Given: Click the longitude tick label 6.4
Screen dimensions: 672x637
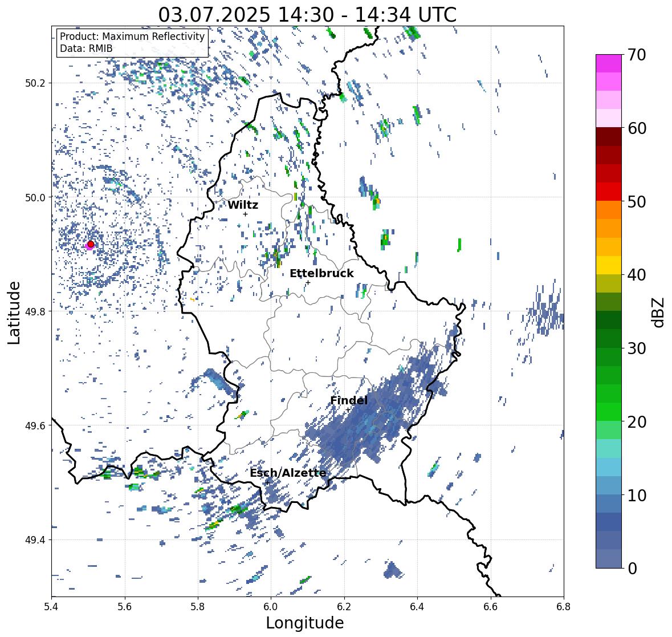Looking at the screenshot, I should 417,606.
